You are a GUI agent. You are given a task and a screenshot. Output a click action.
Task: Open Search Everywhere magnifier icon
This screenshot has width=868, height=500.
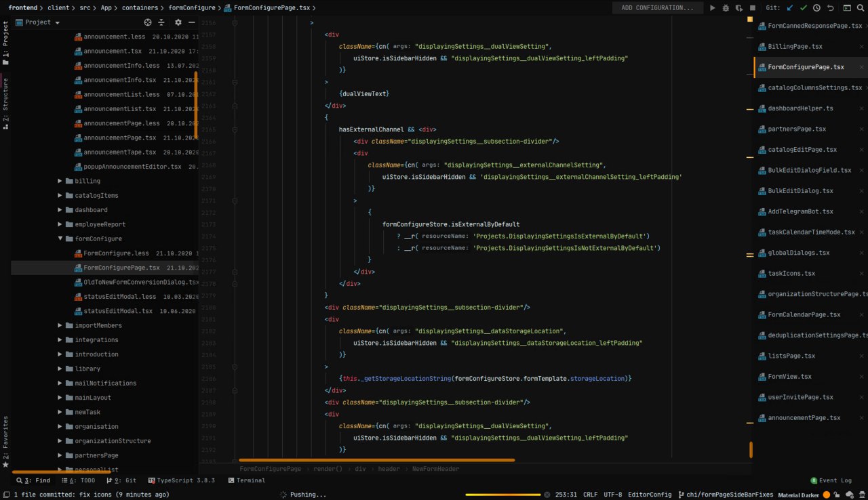click(861, 8)
